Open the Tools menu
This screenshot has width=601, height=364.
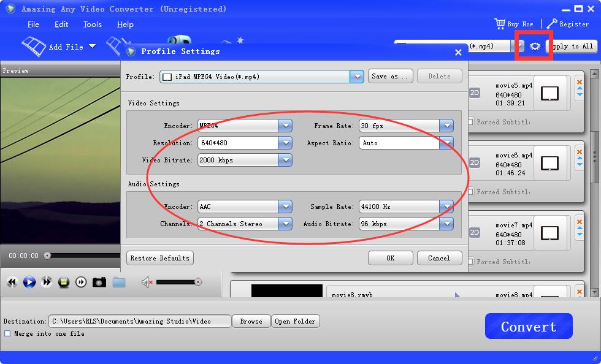(93, 25)
